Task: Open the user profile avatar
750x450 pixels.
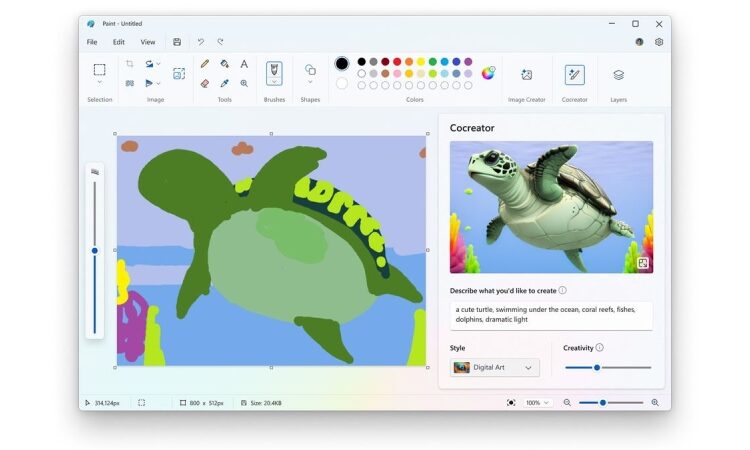Action: pos(640,42)
